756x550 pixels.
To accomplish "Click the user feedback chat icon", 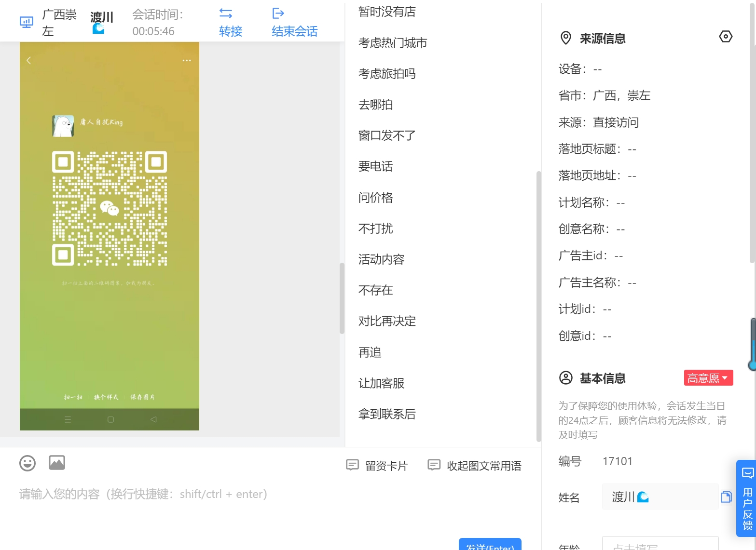I will coord(747,473).
